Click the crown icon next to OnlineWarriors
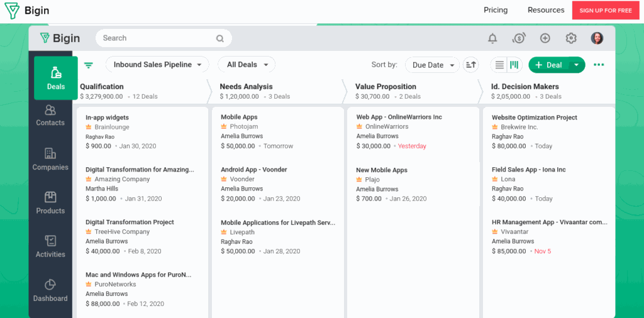Screen dimensions: 644x318 [x=359, y=126]
